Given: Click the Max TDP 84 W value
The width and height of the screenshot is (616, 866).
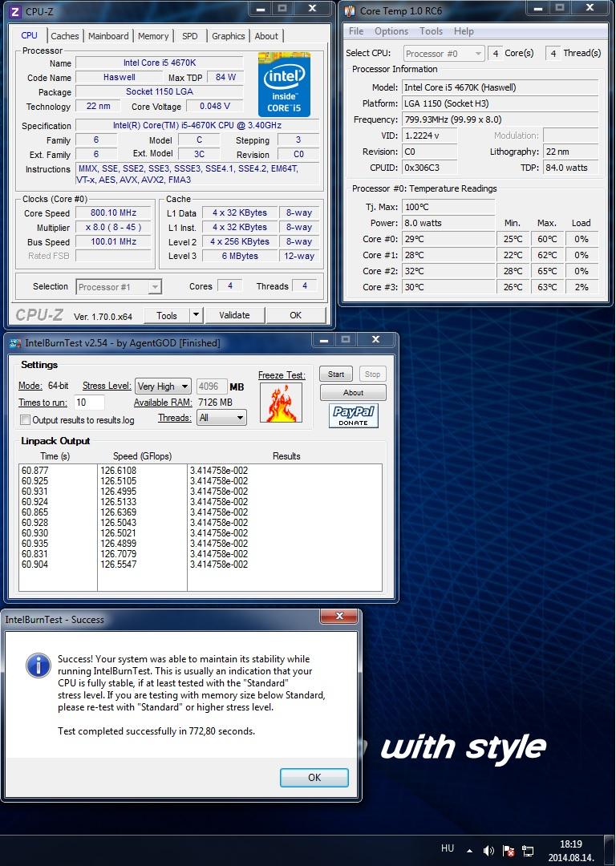Looking at the screenshot, I should point(225,77).
